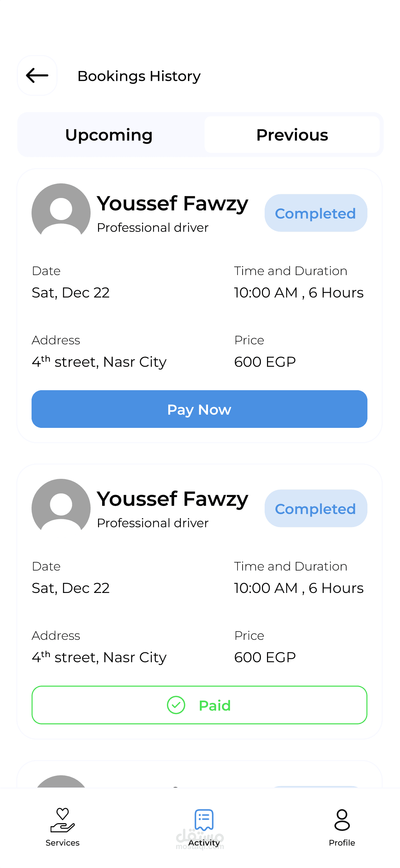Click first booking's Completed status badge
Screen dimensions: 400x868
tap(316, 213)
